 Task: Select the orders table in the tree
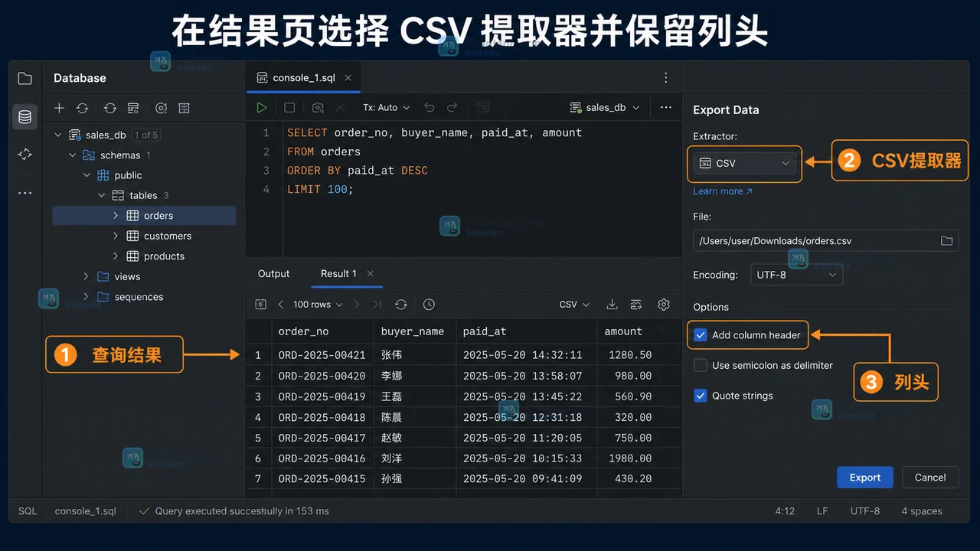(x=144, y=216)
